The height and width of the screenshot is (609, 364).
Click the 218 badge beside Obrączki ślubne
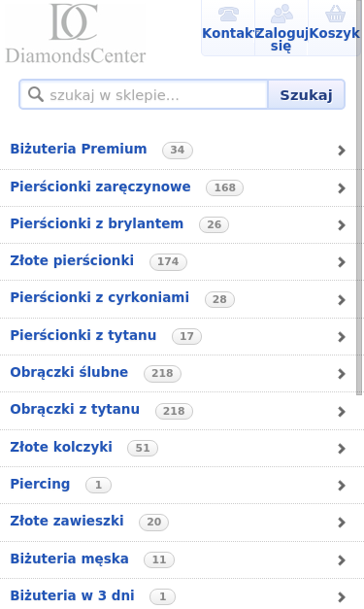(x=162, y=373)
